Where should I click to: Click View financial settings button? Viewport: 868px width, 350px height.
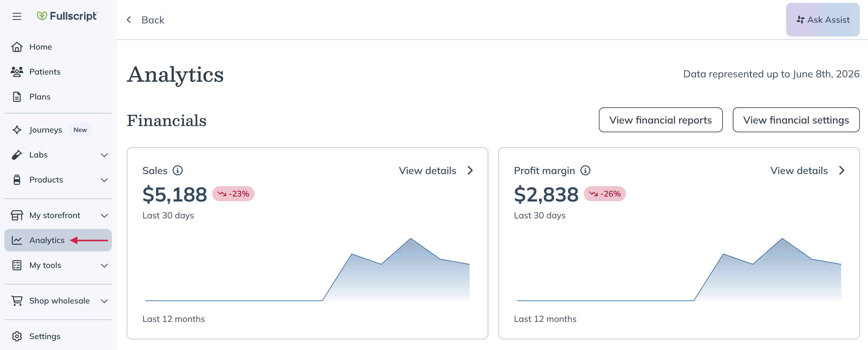(x=796, y=120)
